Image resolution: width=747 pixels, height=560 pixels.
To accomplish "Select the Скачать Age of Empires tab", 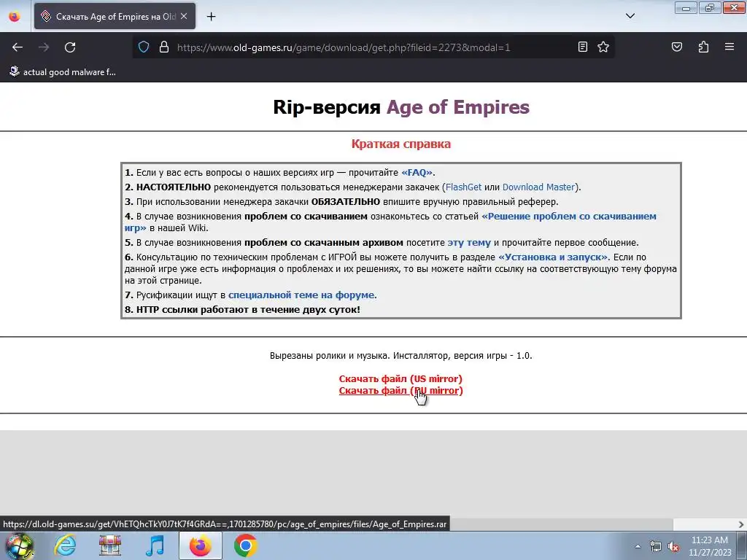I will (x=115, y=16).
